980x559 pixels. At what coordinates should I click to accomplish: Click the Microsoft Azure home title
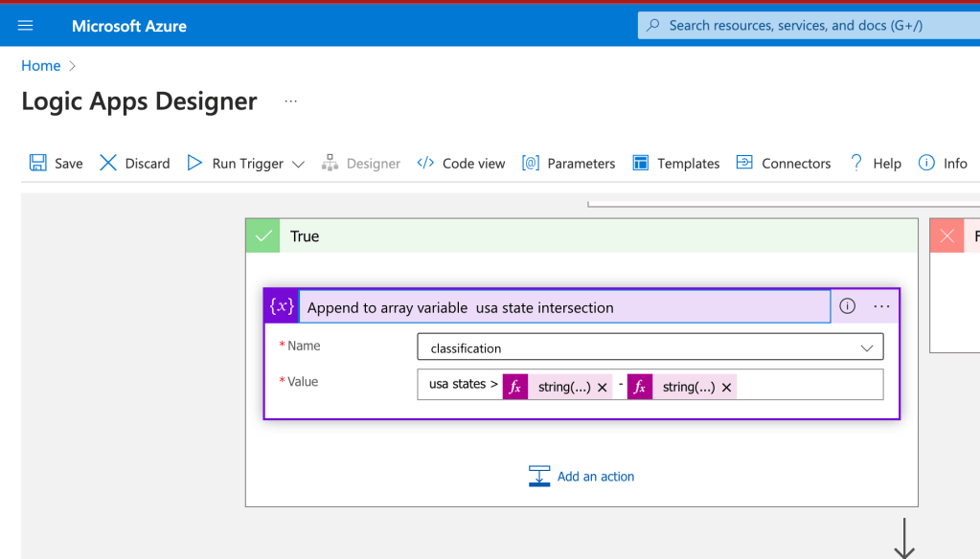[x=128, y=26]
